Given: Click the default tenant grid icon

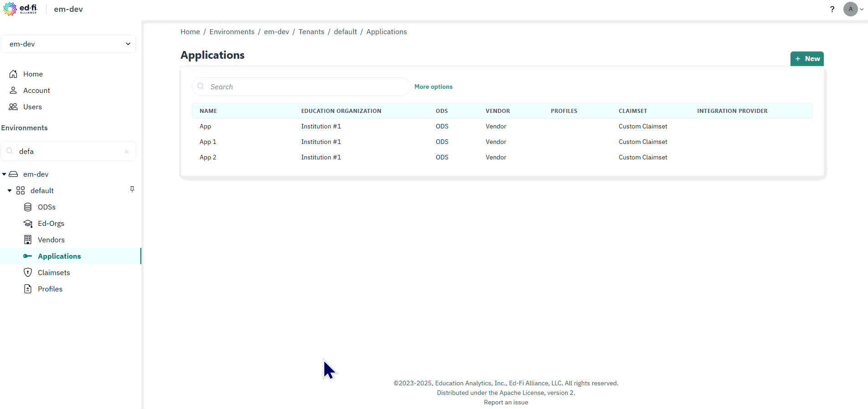Looking at the screenshot, I should (x=21, y=190).
